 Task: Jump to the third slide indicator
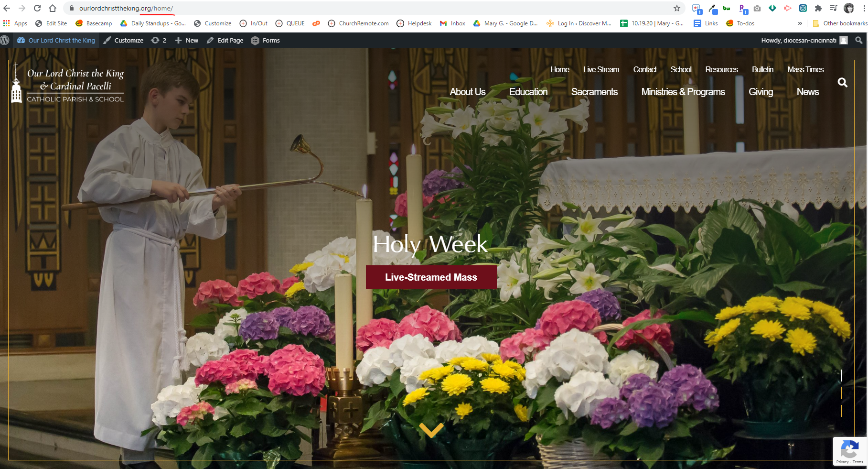[841, 411]
